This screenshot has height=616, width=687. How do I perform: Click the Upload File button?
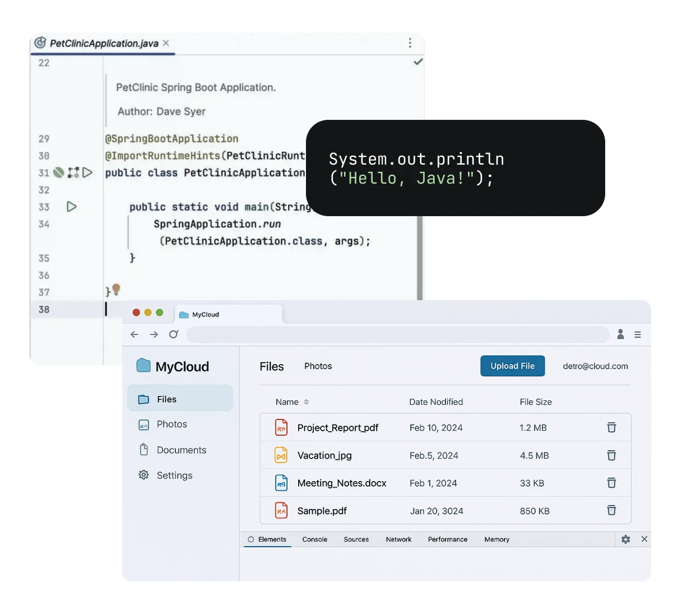coord(512,366)
